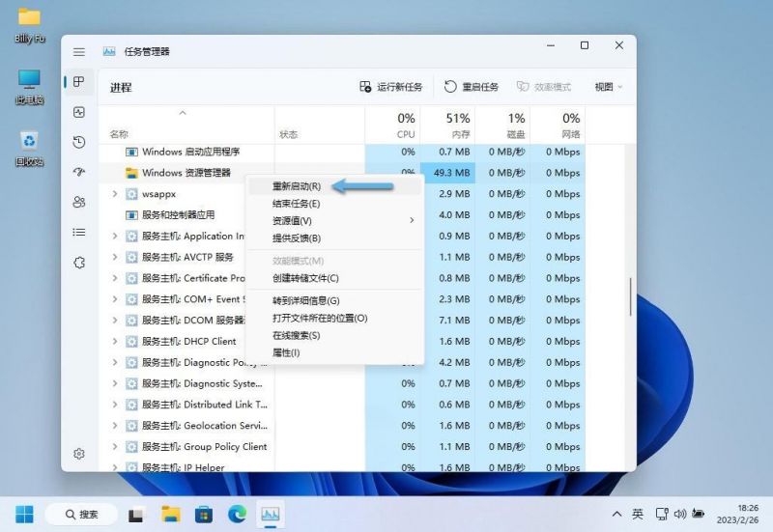Open Microsoft Edge from the taskbar
The width and height of the screenshot is (773, 532).
pos(237,515)
